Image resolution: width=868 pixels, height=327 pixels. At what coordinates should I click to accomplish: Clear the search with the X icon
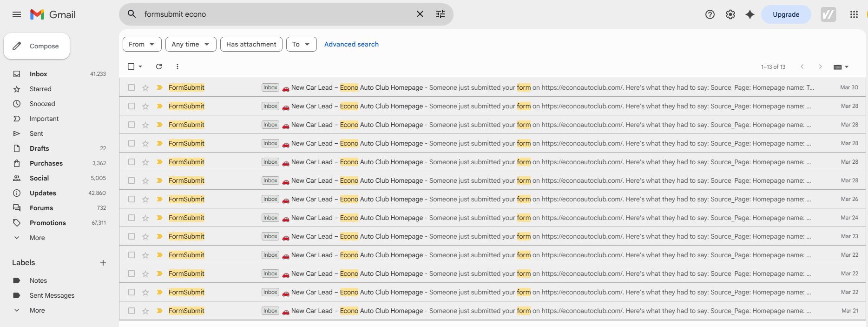point(420,14)
